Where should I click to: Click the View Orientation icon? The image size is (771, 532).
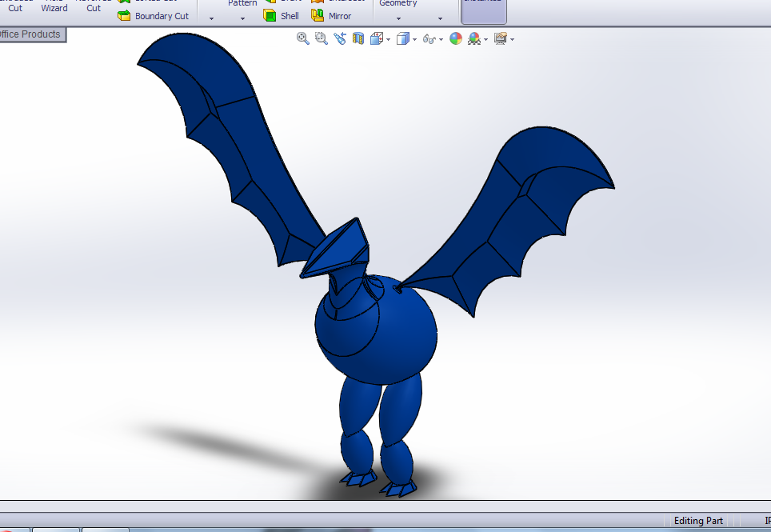[377, 38]
